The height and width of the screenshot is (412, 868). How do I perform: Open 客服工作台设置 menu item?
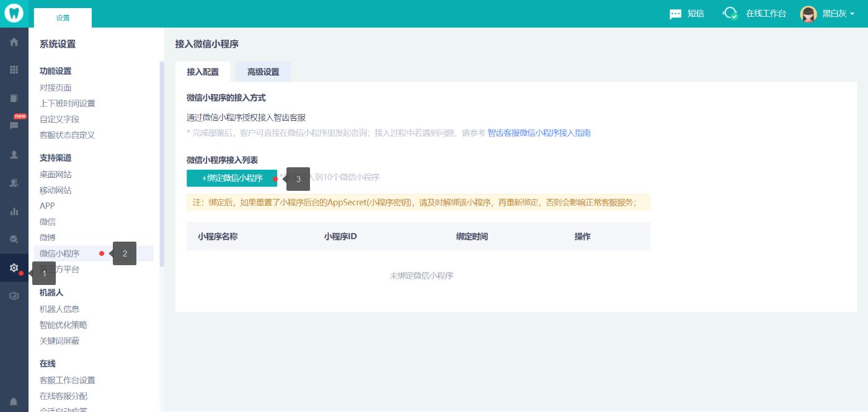click(x=68, y=380)
